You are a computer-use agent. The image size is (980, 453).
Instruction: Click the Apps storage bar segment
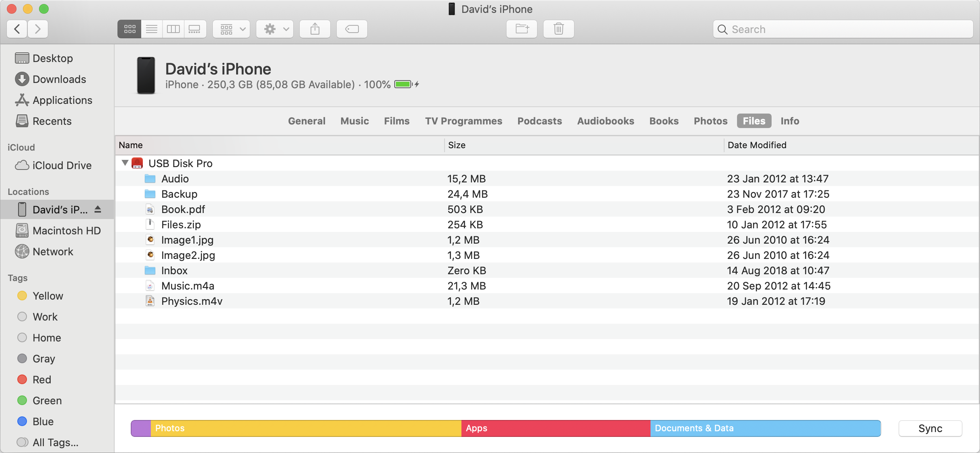point(556,428)
